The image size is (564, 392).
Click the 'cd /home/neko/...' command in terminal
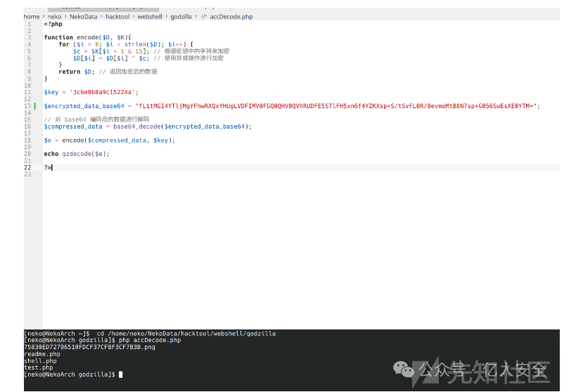[x=186, y=334]
